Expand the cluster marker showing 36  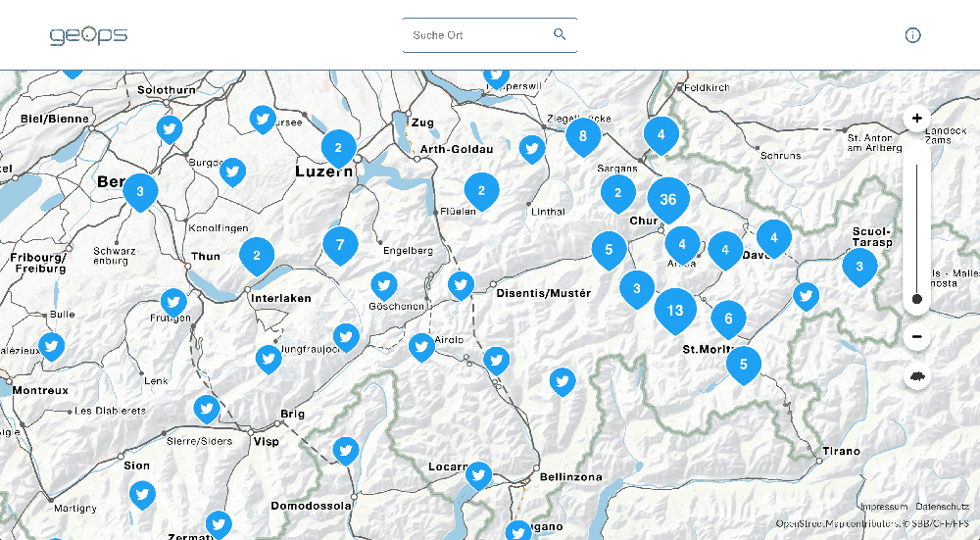pyautogui.click(x=668, y=199)
